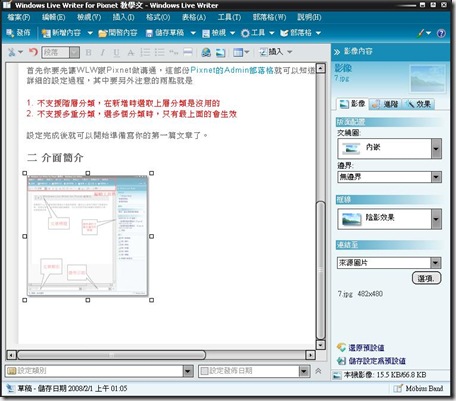
Task: Click the bulleted list icon
Action: pos(160,52)
